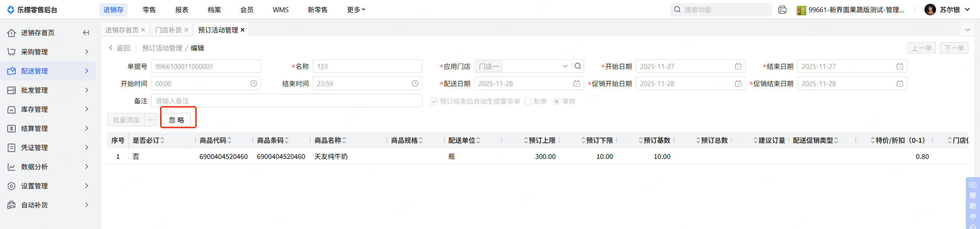Click the 乐檬零售后台 logo

[32, 10]
